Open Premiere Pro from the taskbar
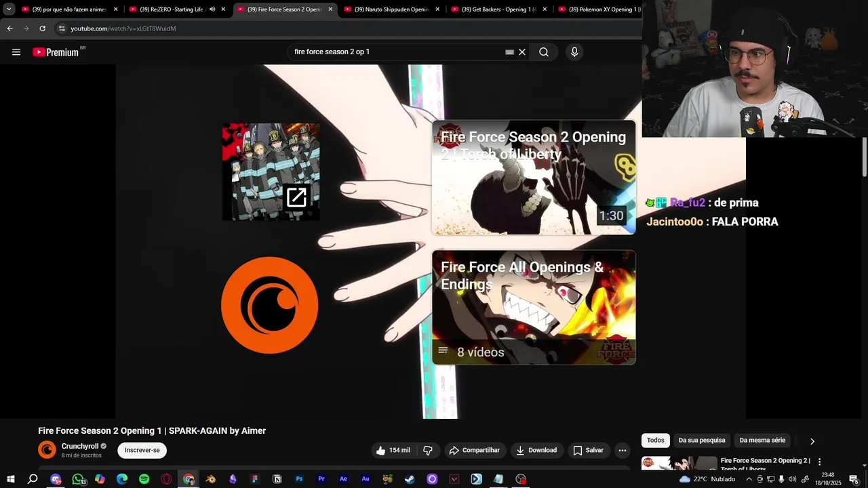868x488 pixels. (321, 479)
